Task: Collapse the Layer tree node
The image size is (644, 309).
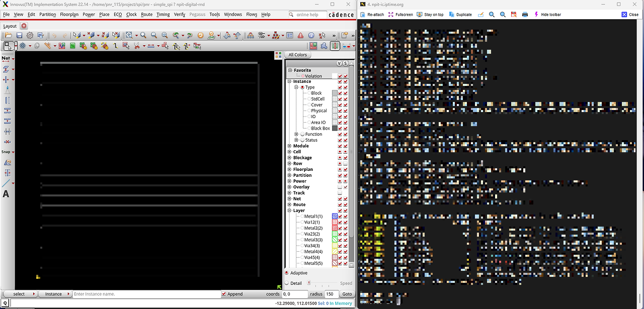Action: coord(289,211)
